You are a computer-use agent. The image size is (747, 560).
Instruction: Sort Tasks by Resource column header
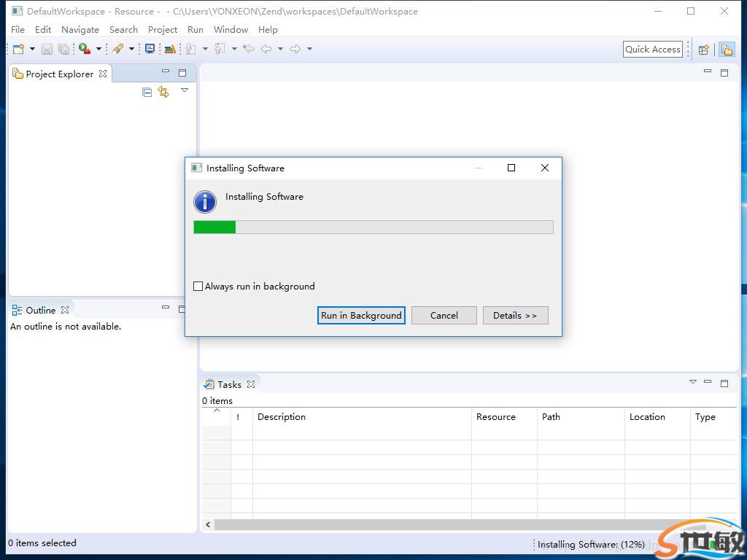click(x=505, y=417)
